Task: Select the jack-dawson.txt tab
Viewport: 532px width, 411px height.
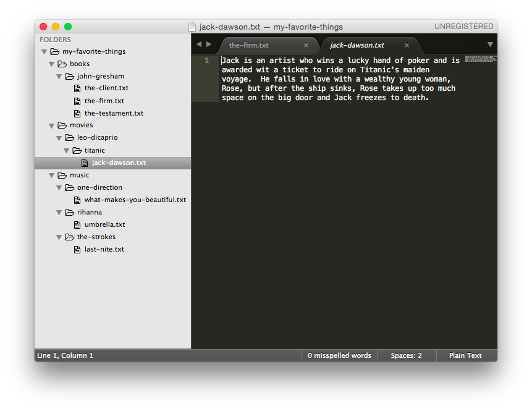Action: [357, 45]
